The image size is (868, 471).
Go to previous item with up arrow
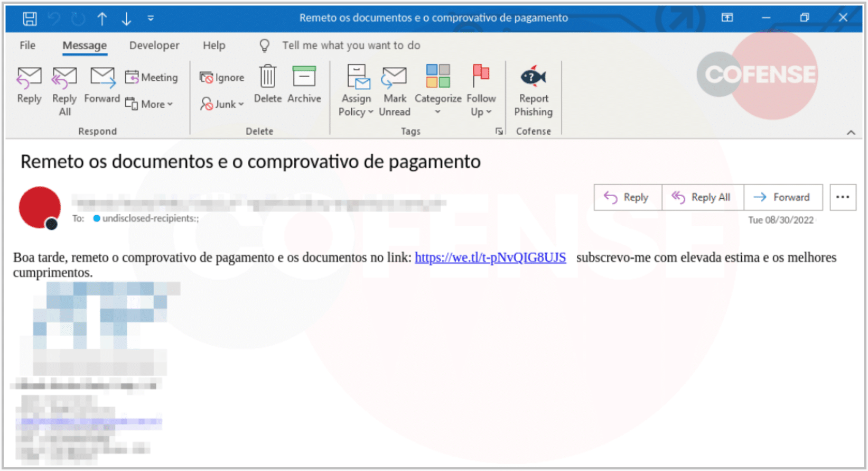coord(102,19)
